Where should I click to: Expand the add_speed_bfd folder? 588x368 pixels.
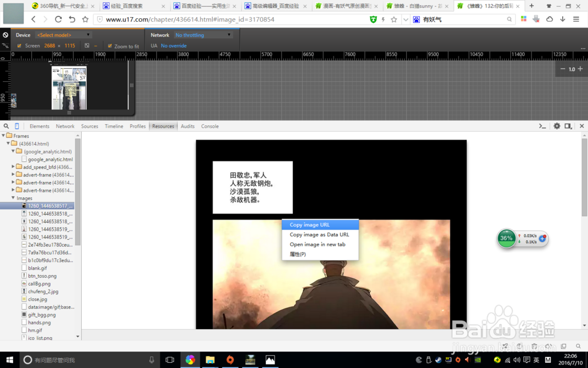click(13, 167)
